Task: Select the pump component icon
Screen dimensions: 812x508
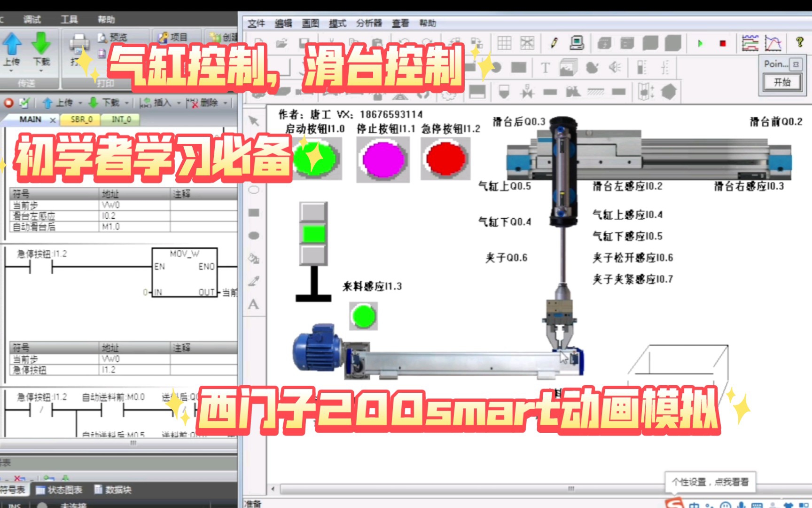Action: click(573, 91)
